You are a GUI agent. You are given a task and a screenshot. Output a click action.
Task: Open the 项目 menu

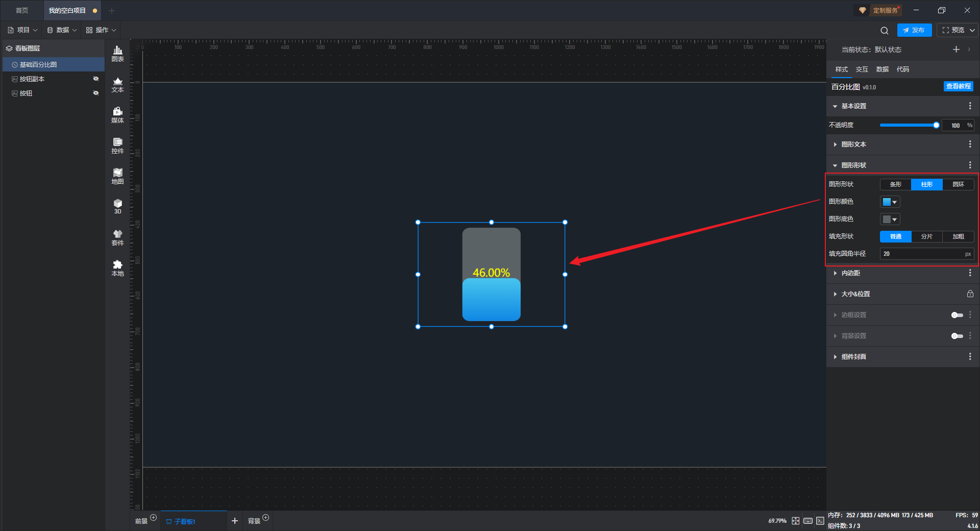tap(23, 30)
